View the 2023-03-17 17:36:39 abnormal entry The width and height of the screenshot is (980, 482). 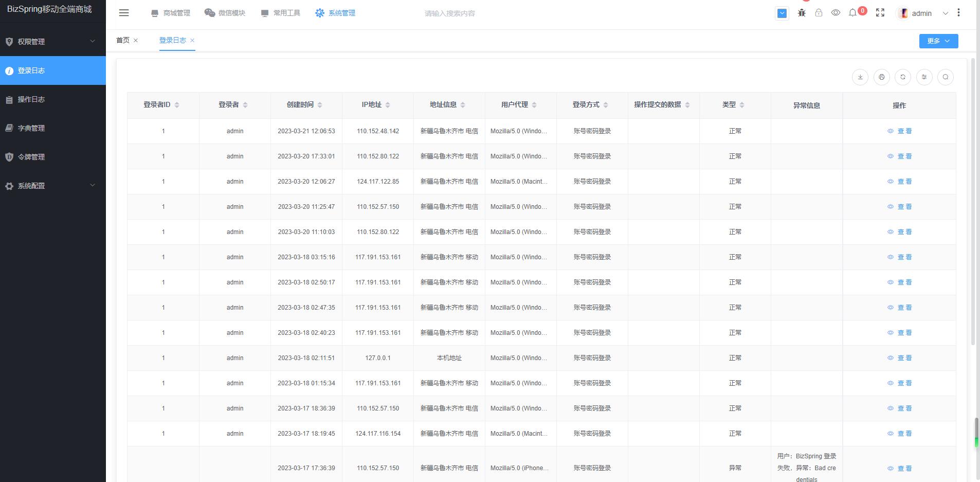coord(899,469)
